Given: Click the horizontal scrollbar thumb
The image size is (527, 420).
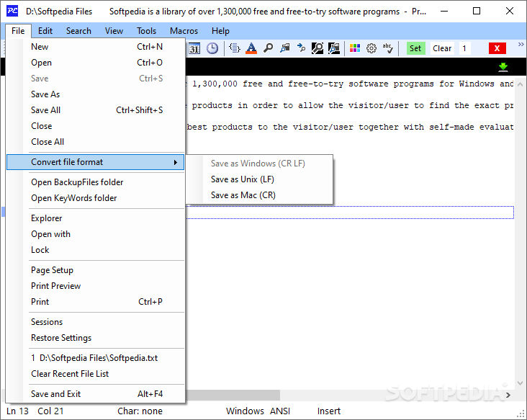Looking at the screenshot, I should [x=233, y=395].
